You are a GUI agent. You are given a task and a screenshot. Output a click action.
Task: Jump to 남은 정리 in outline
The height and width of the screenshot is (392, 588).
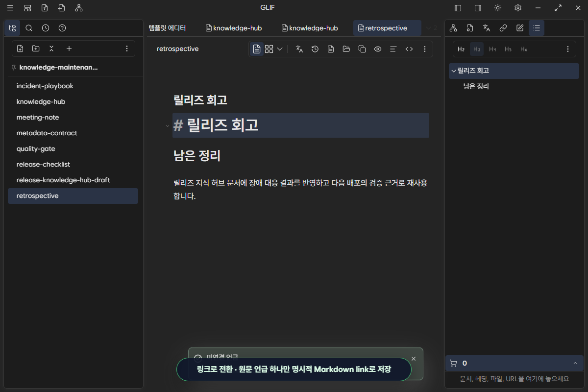[476, 86]
